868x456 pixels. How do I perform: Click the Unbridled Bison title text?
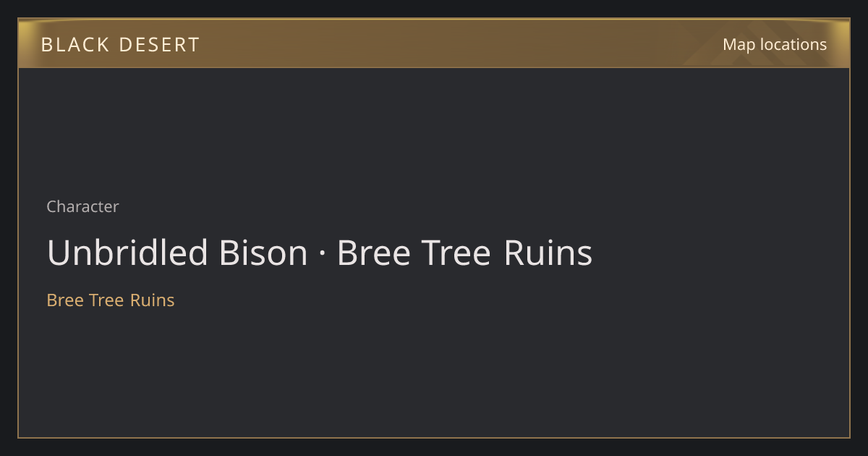click(x=177, y=253)
